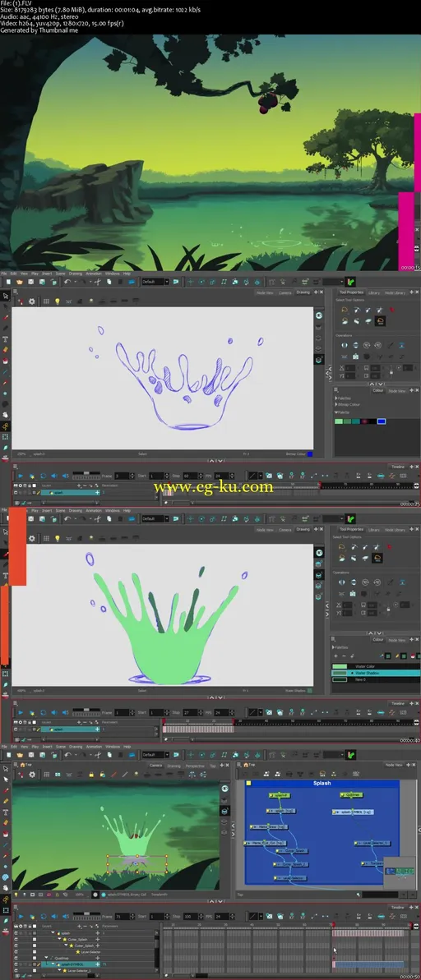Click highlighted tool option in green-splash Tool Properties

(377, 558)
